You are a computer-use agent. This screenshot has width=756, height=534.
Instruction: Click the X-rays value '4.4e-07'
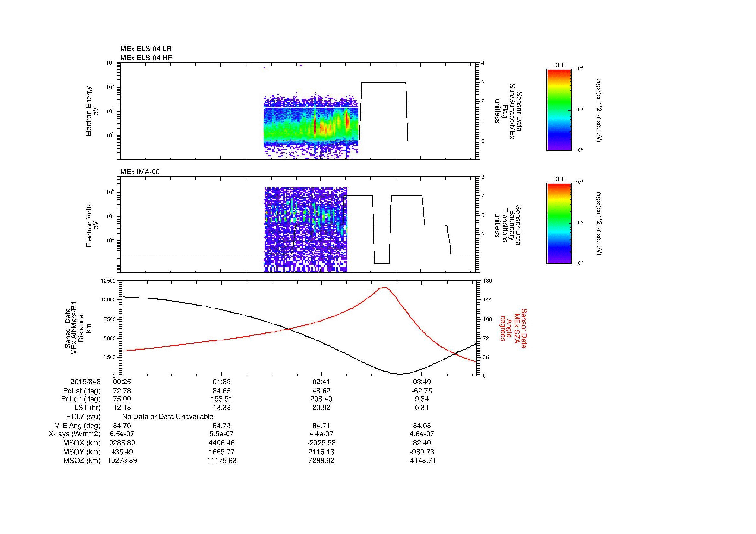321,434
